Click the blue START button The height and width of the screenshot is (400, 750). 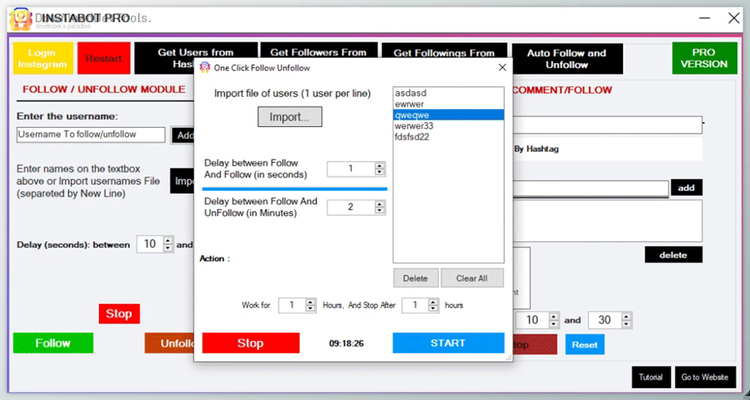[448, 343]
